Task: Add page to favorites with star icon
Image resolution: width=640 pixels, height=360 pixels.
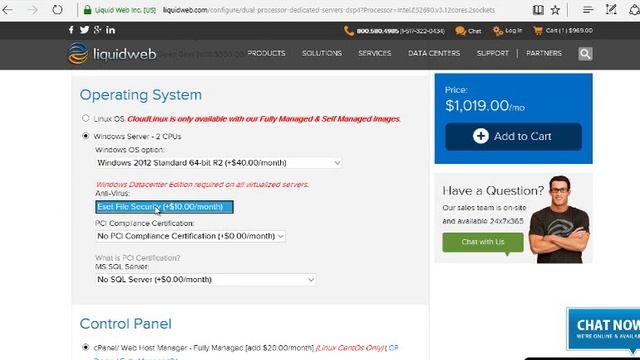Action: (x=555, y=10)
